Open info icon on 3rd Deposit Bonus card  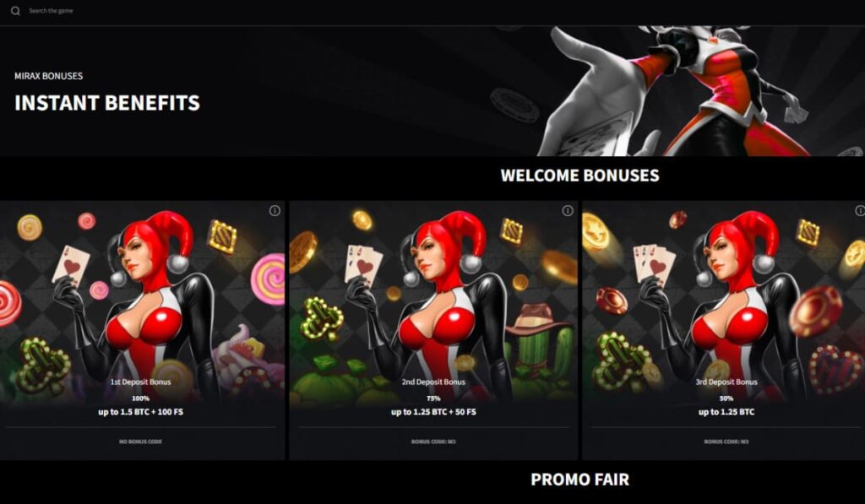pyautogui.click(x=860, y=211)
